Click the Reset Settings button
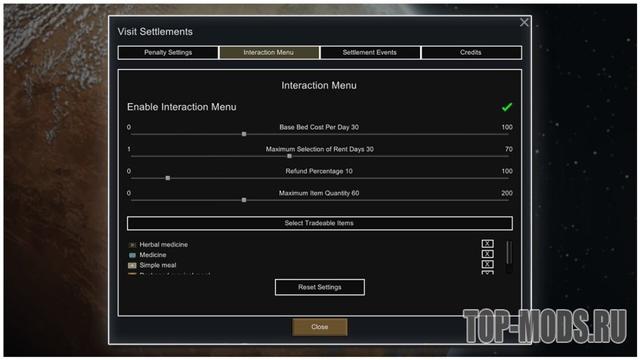Screen dimensions: 640x360 [320, 287]
